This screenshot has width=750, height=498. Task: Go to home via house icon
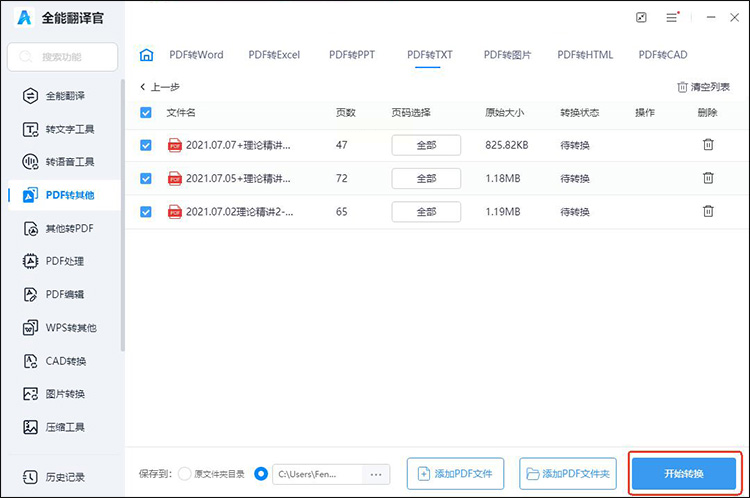[x=146, y=55]
